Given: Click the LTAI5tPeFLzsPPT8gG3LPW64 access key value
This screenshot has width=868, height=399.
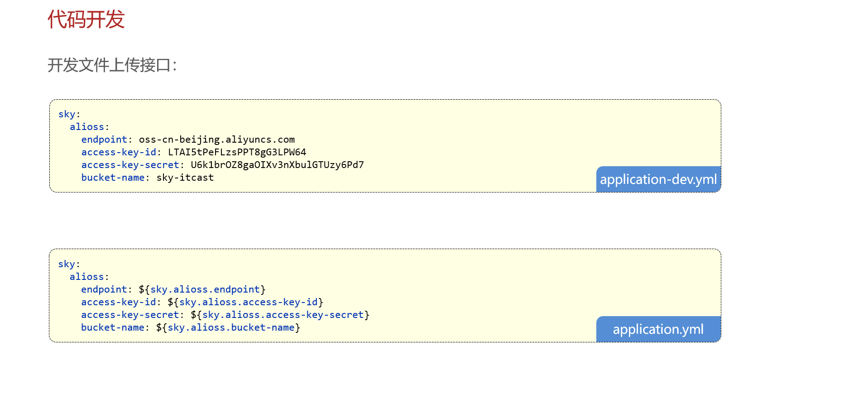Looking at the screenshot, I should pos(237,152).
